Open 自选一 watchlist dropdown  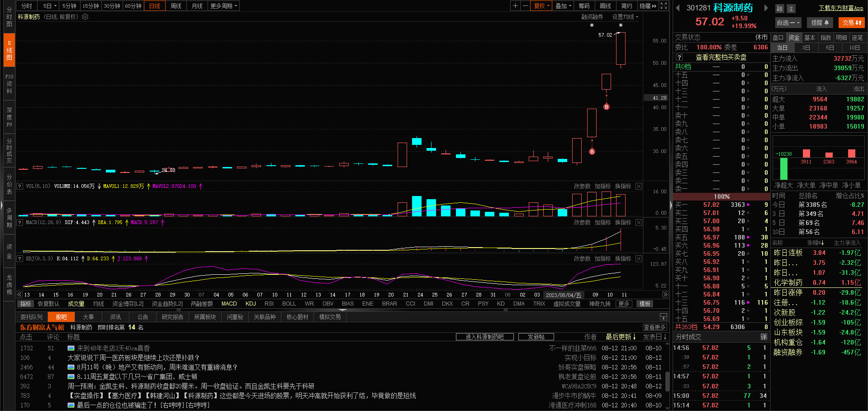click(x=788, y=23)
